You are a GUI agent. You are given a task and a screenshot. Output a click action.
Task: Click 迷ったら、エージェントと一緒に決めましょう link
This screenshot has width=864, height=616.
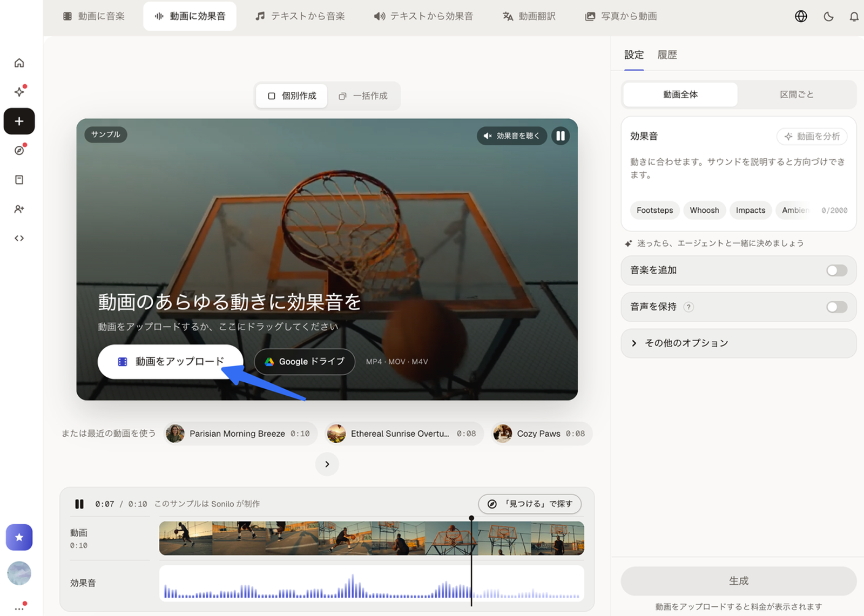point(714,243)
